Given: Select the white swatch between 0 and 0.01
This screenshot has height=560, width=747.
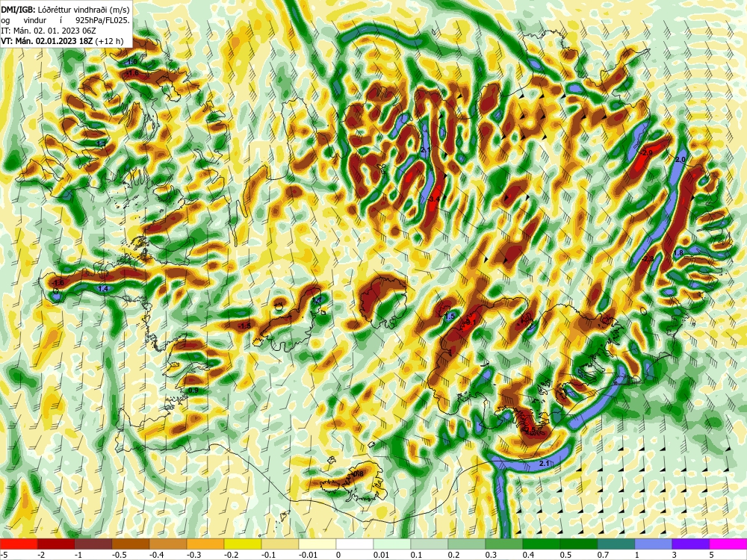Looking at the screenshot, I should coord(355,544).
